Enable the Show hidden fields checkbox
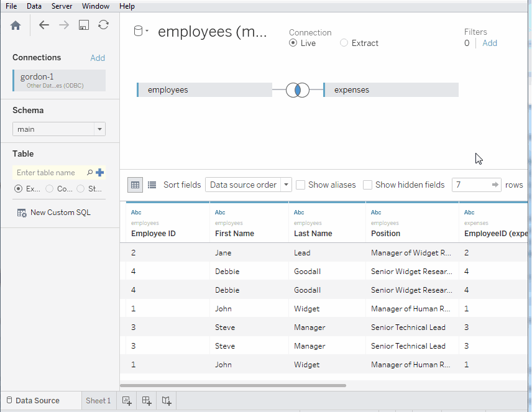532x412 pixels. 367,185
